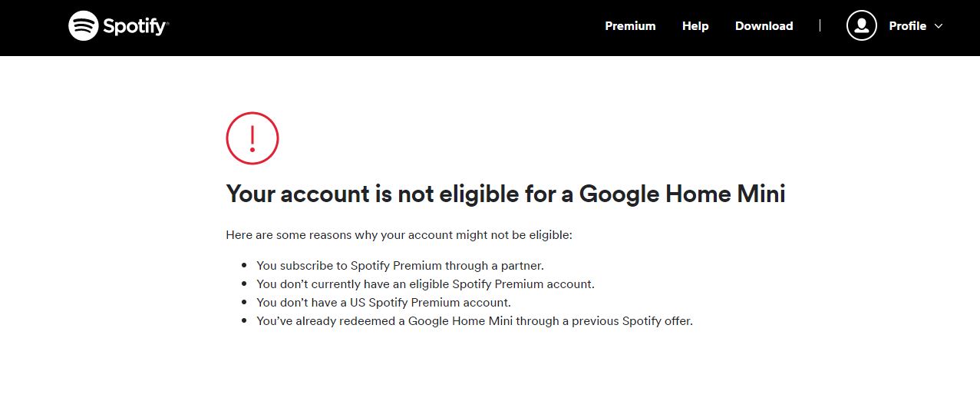980x398 pixels.
Task: Click the vertical divider beside Download
Action: [x=820, y=26]
